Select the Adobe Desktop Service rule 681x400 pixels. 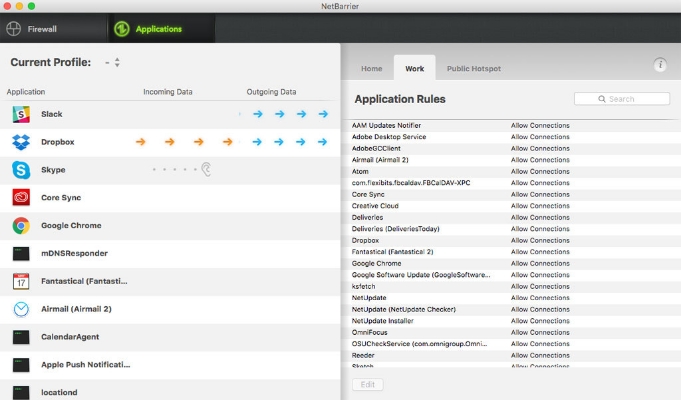389,137
